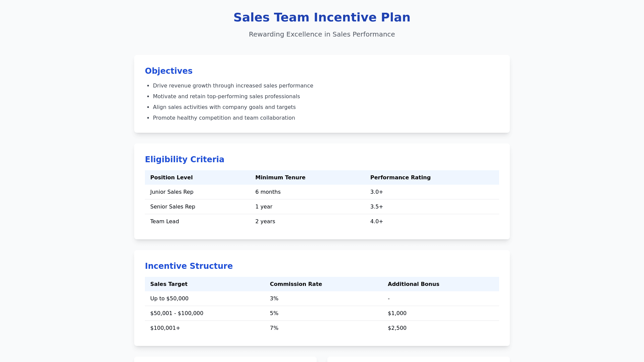
Task: Select the 2 years tenure cell
Action: point(265,222)
